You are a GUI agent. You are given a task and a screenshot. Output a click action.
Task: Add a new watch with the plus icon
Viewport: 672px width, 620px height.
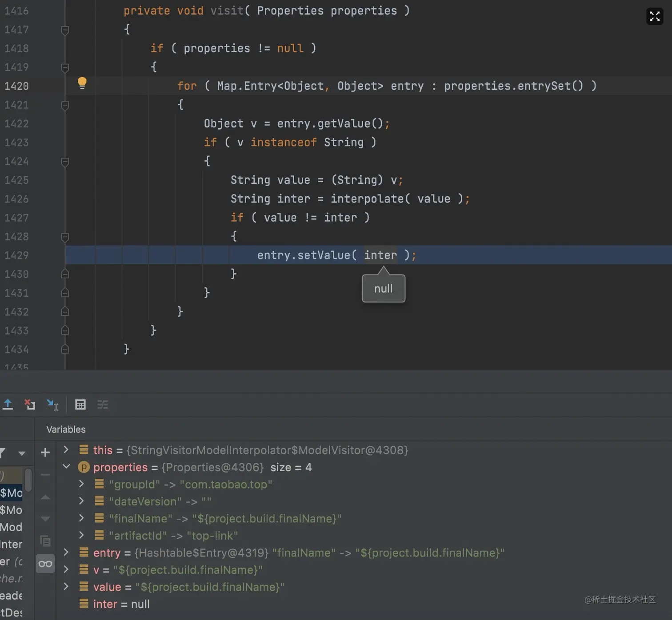coord(45,453)
